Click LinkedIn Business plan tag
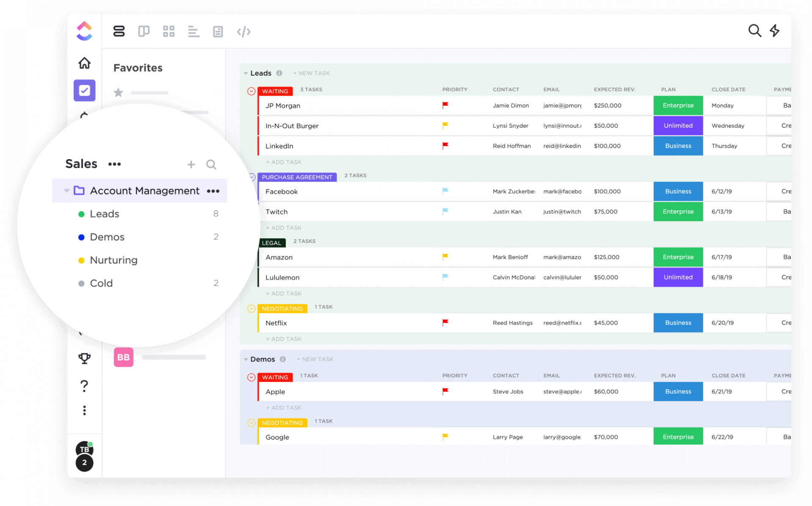Image resolution: width=812 pixels, height=506 pixels. (678, 146)
